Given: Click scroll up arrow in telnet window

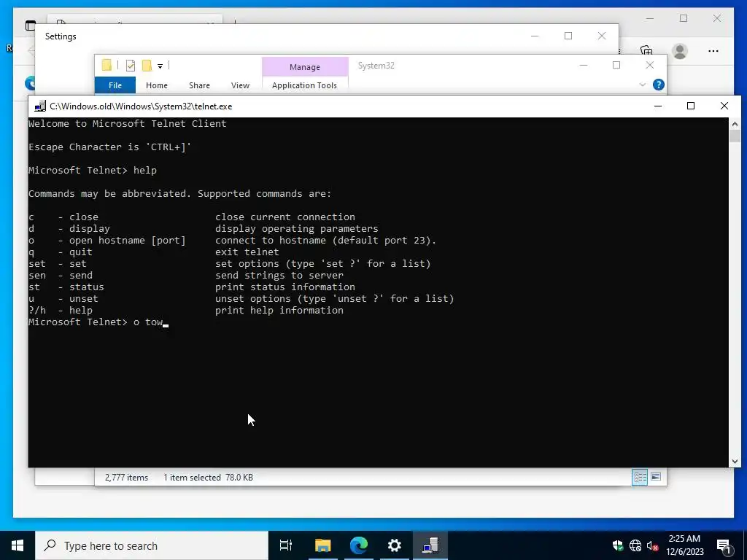Looking at the screenshot, I should point(735,124).
